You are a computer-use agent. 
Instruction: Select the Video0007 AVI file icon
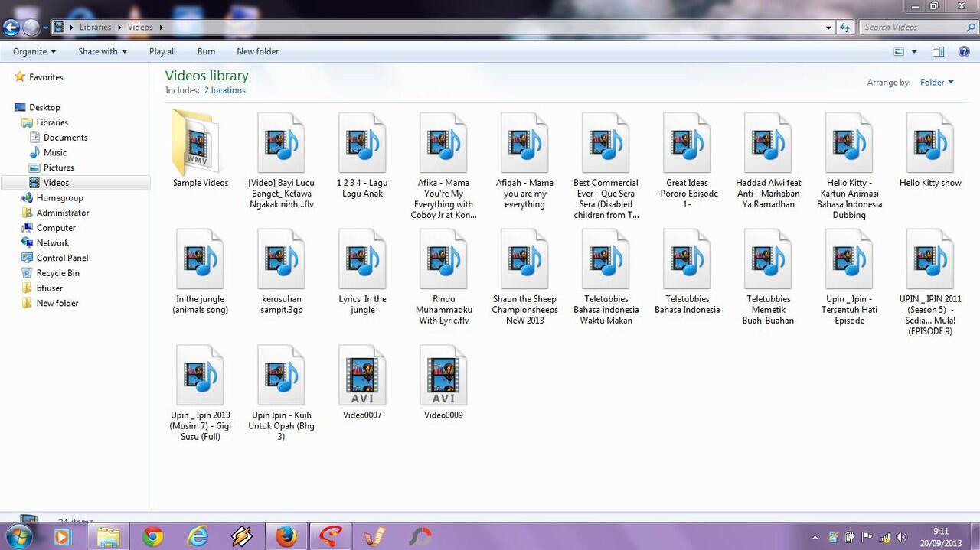click(362, 376)
